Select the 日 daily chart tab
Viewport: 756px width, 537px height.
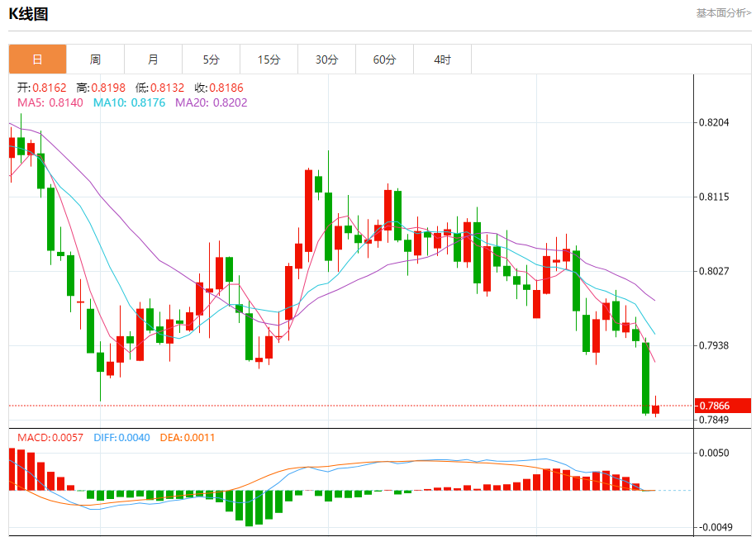click(x=38, y=59)
